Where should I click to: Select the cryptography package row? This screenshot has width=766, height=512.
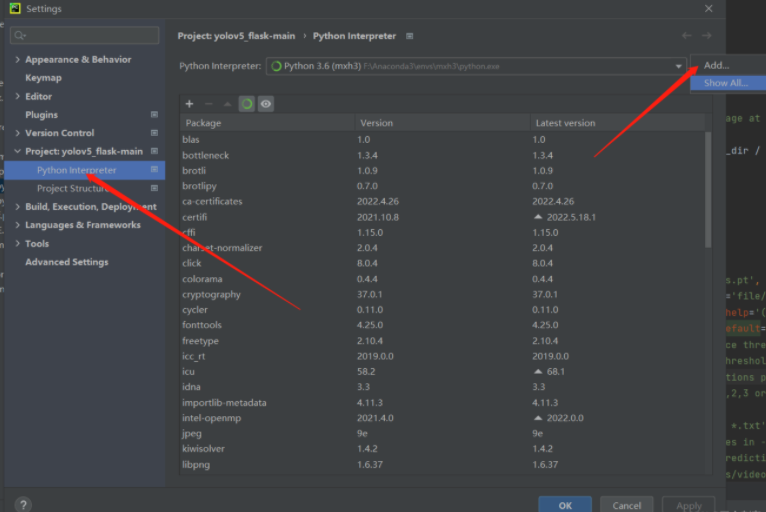[x=443, y=295]
